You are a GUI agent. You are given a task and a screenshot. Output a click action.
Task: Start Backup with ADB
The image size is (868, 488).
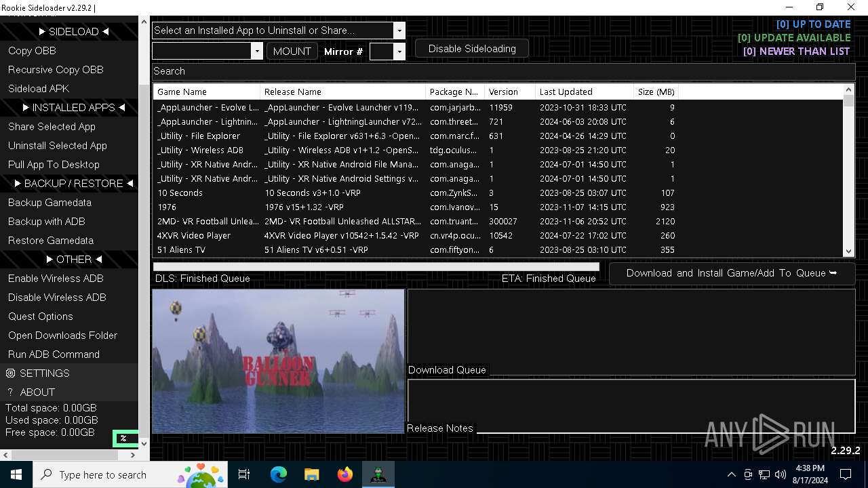click(69, 221)
